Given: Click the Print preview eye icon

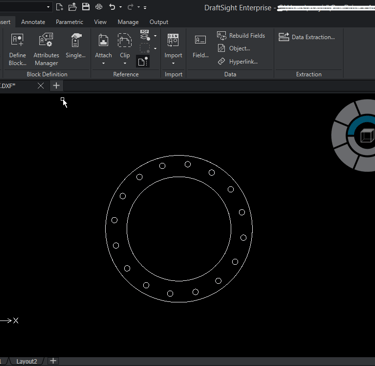Looking at the screenshot, I should pyautogui.click(x=99, y=7).
